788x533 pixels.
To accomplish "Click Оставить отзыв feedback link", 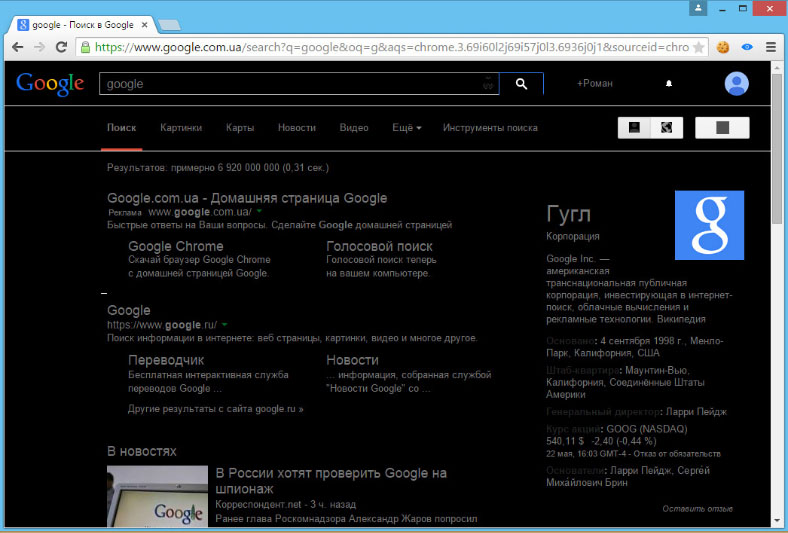I will pos(698,508).
